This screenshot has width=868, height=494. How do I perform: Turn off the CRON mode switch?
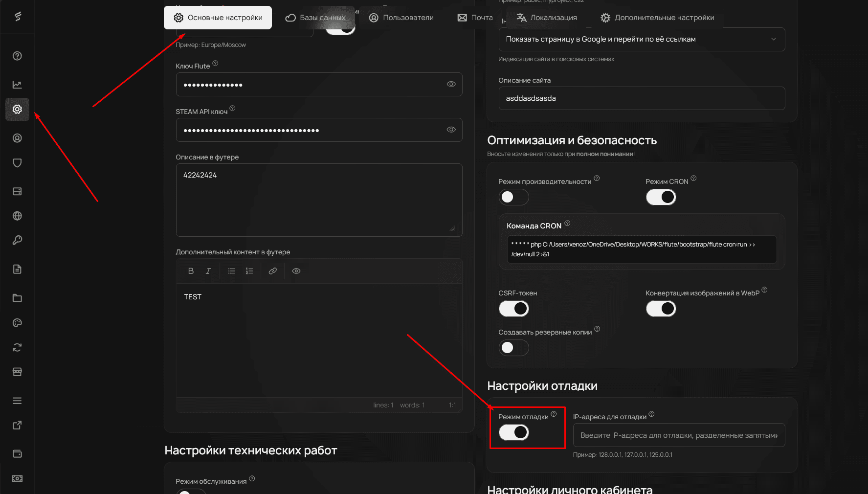661,197
